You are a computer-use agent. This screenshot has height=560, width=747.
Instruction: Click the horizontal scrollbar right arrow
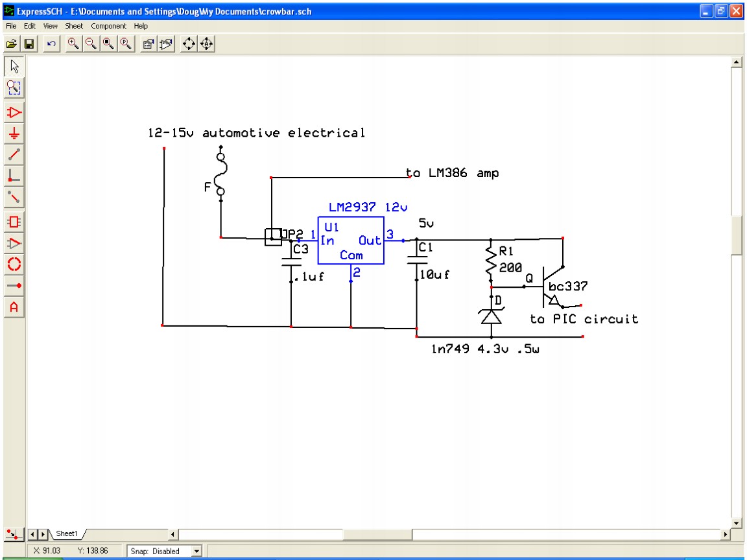pyautogui.click(x=726, y=534)
